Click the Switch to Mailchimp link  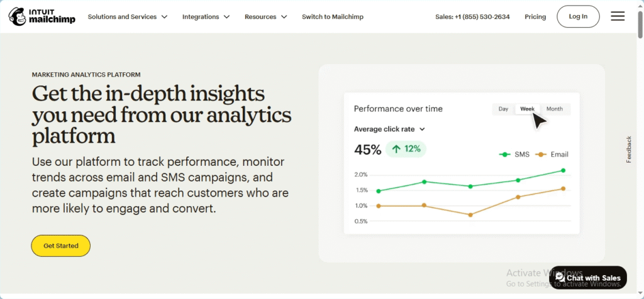click(x=333, y=17)
